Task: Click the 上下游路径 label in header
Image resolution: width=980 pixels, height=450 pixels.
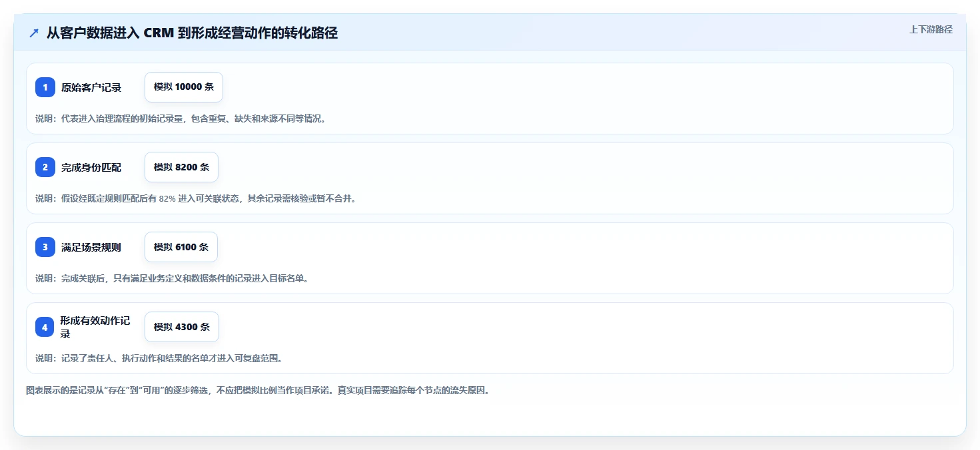Action: point(931,29)
